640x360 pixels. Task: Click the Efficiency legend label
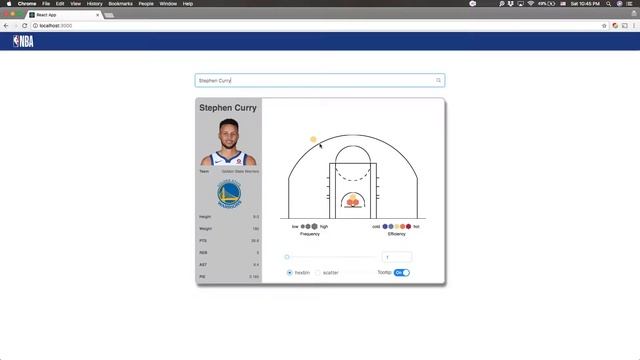397,234
